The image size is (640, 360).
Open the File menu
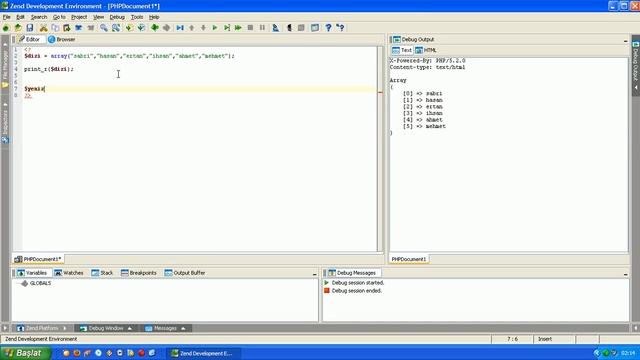click(7, 17)
